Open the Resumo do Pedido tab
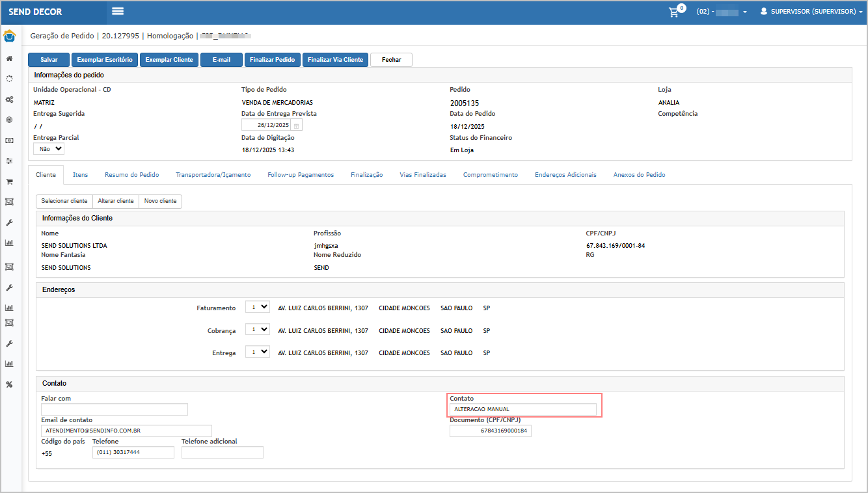This screenshot has height=493, width=868. coord(131,175)
